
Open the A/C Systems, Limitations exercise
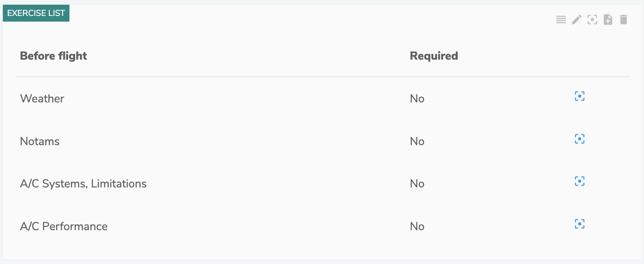coord(83,184)
